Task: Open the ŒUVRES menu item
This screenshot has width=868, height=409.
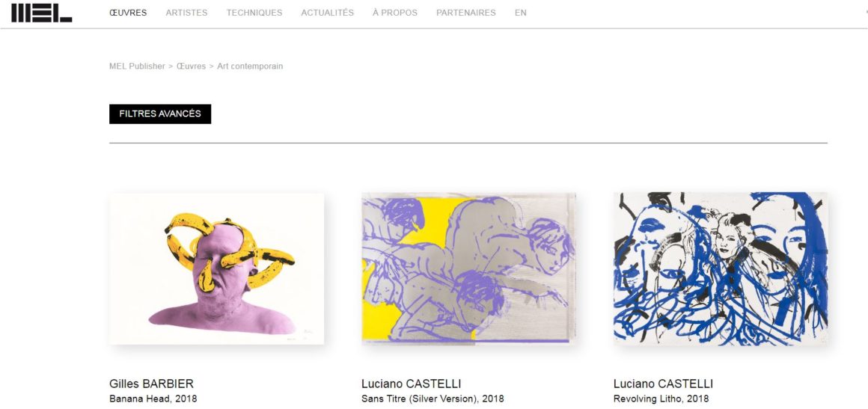Action: [x=128, y=13]
